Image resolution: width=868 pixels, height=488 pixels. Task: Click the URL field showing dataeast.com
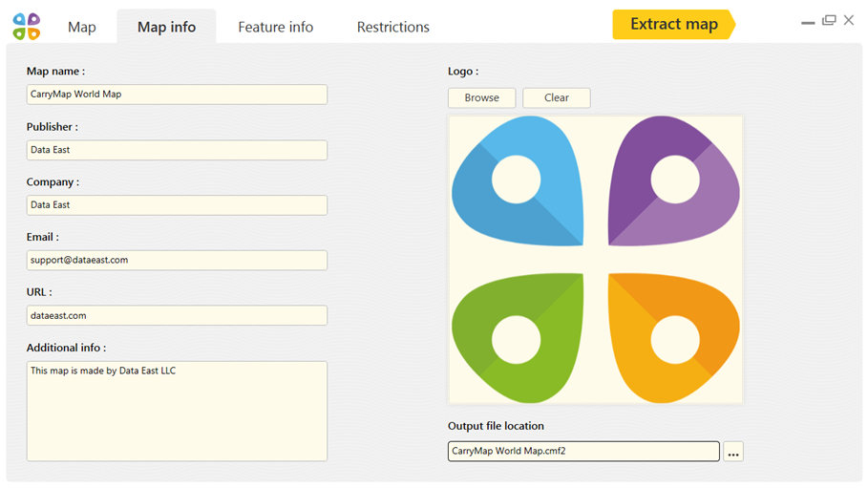(x=177, y=315)
